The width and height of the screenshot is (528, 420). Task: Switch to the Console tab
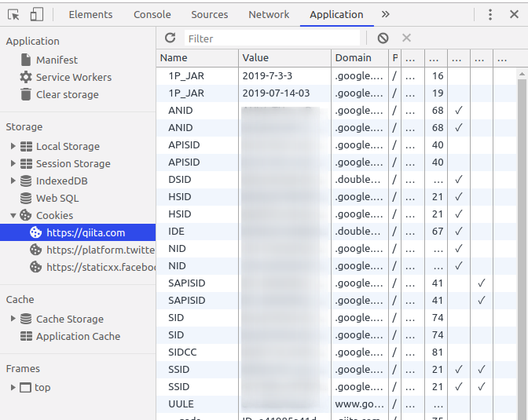(x=152, y=14)
